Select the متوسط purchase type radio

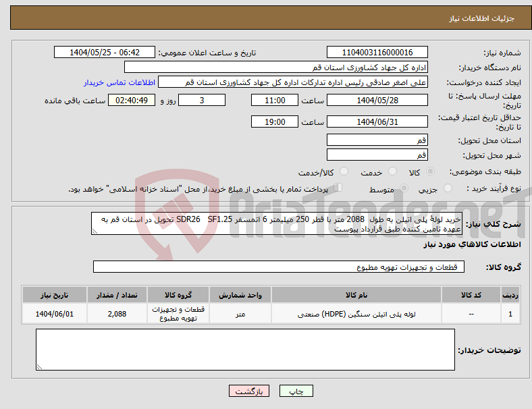pyautogui.click(x=404, y=188)
